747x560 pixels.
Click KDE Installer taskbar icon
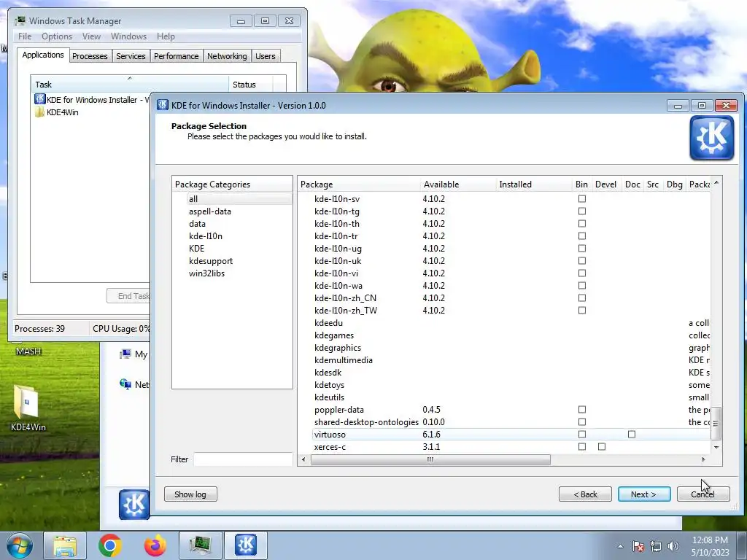click(x=245, y=545)
